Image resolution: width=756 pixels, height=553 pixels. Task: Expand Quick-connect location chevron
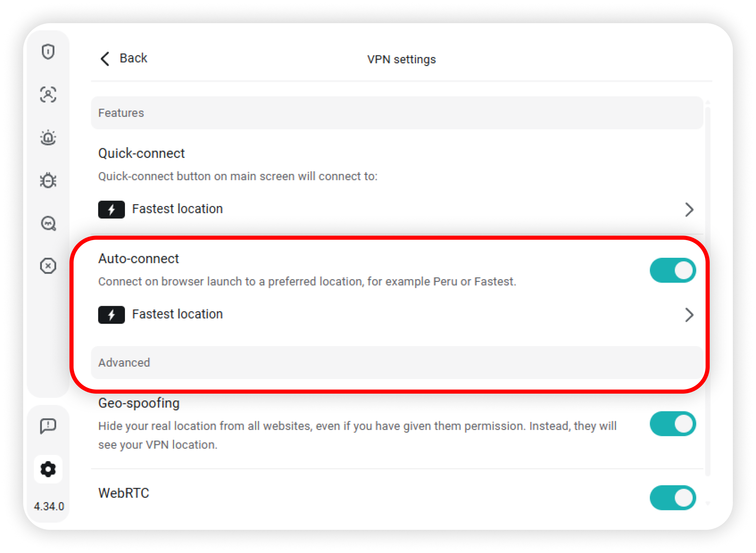(x=689, y=210)
